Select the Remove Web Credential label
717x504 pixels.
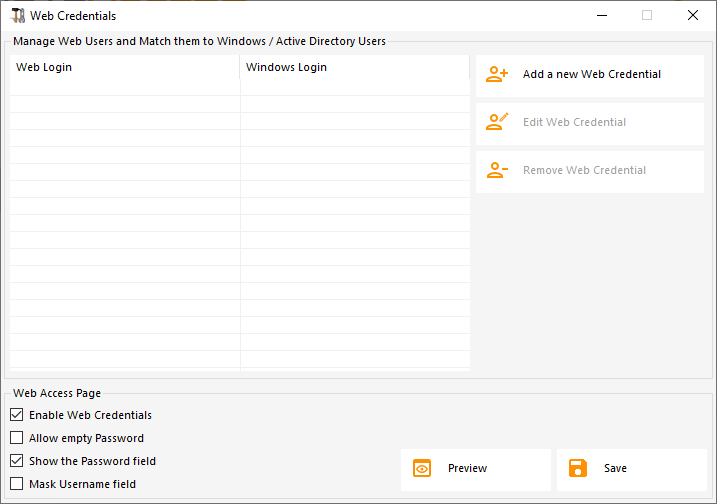click(584, 170)
